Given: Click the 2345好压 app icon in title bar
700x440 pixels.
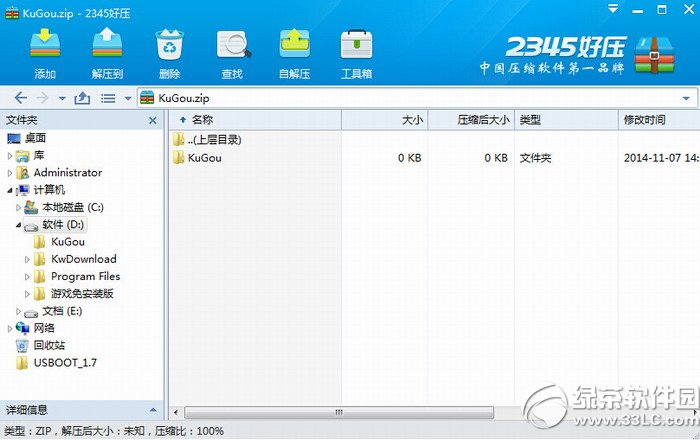Looking at the screenshot, I should click(12, 12).
